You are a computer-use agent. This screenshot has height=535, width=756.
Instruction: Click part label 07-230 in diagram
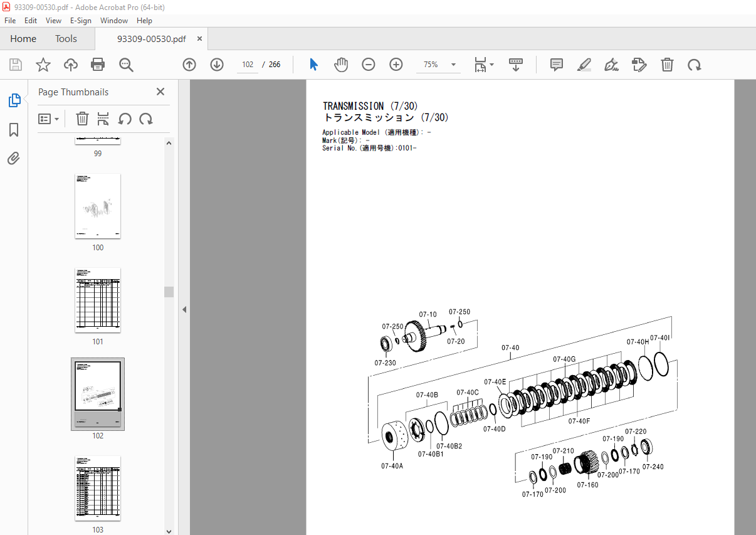386,363
